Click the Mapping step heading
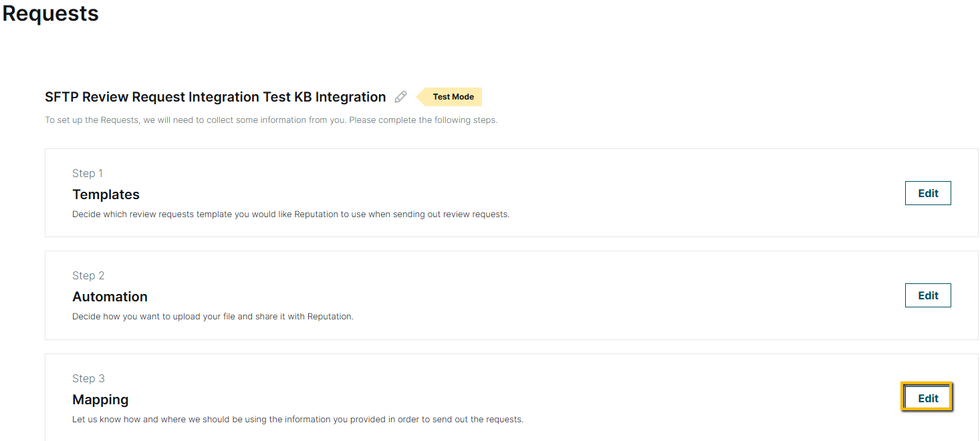Viewport: 980px width, 441px height. point(100,400)
